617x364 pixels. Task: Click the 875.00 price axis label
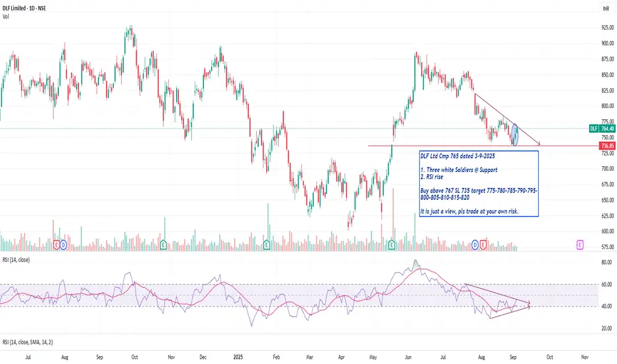(x=608, y=59)
